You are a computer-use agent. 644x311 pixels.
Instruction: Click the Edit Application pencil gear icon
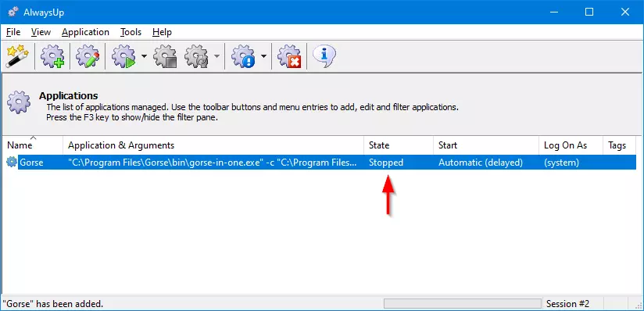tap(88, 57)
